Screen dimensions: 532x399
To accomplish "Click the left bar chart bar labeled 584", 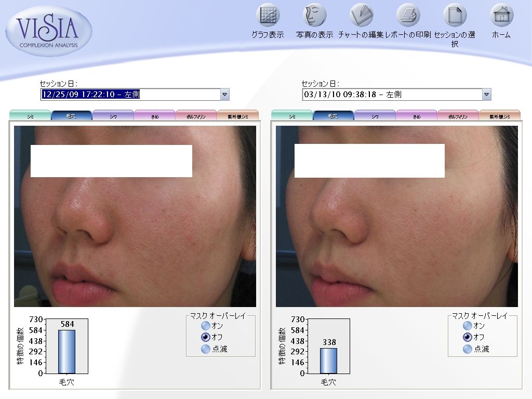I will tap(66, 352).
